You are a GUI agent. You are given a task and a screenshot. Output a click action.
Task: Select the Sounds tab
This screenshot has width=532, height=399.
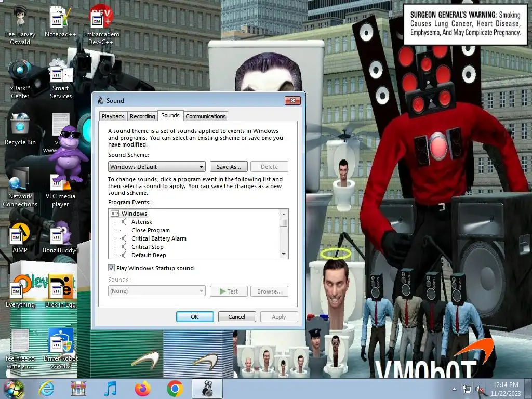pos(170,115)
